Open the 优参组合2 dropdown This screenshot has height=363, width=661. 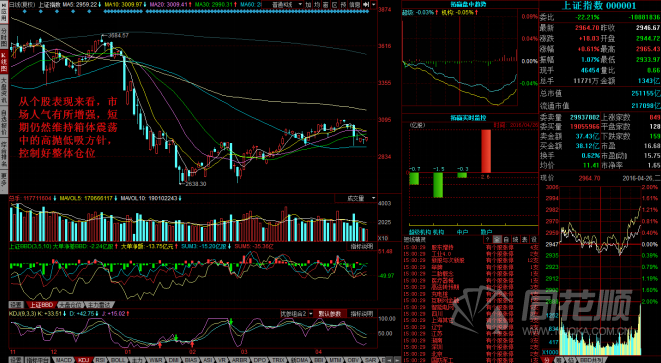coord(297,314)
